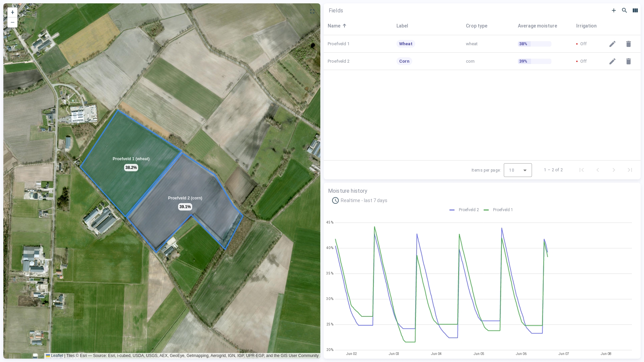Click the Wheat label chip
The width and height of the screenshot is (644, 362).
coord(406,44)
